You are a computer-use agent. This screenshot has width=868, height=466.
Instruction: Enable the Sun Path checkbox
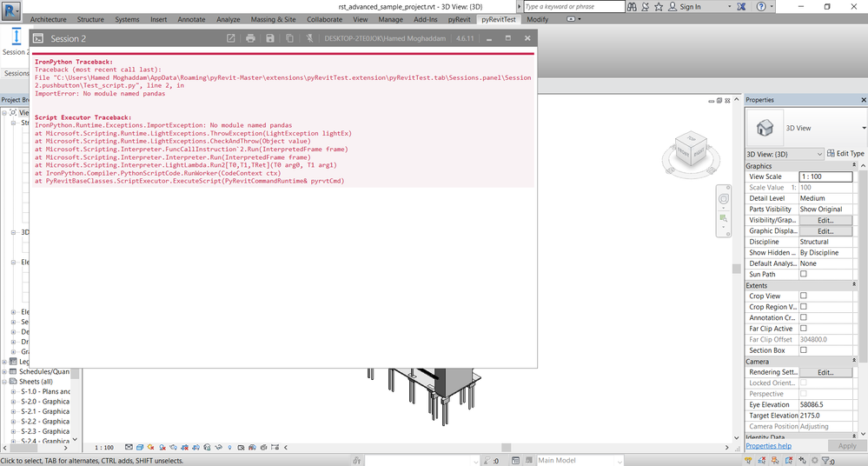(x=803, y=274)
